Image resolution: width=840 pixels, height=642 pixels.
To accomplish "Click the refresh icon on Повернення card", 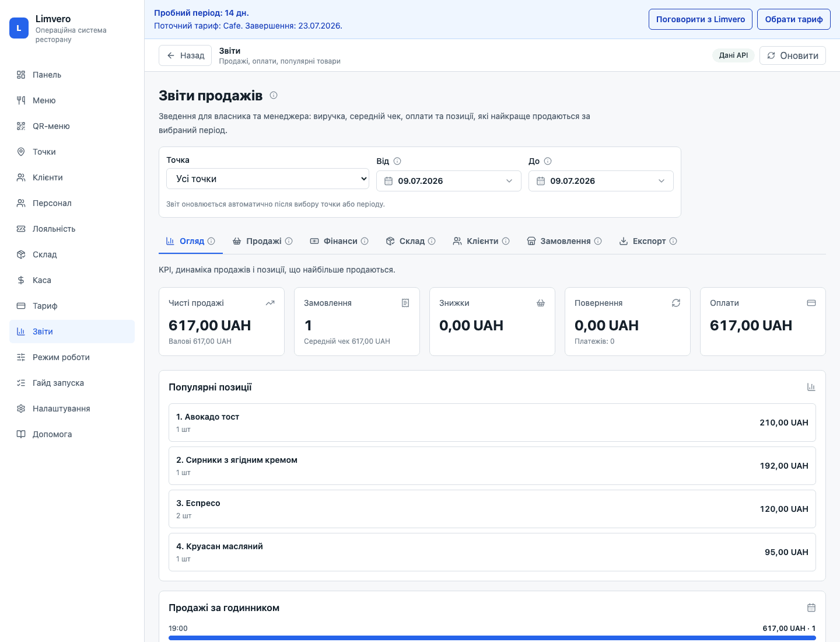I will tap(676, 303).
